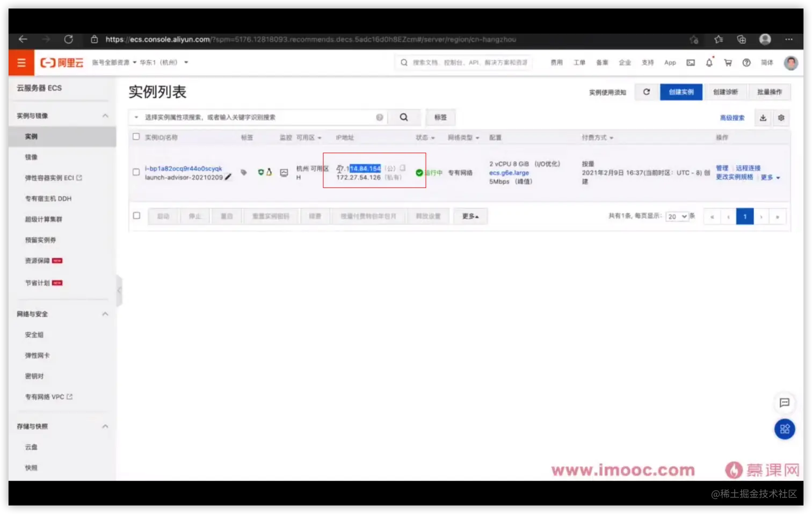This screenshot has width=812, height=514.
Task: Open the 备案 top menu
Action: (602, 63)
